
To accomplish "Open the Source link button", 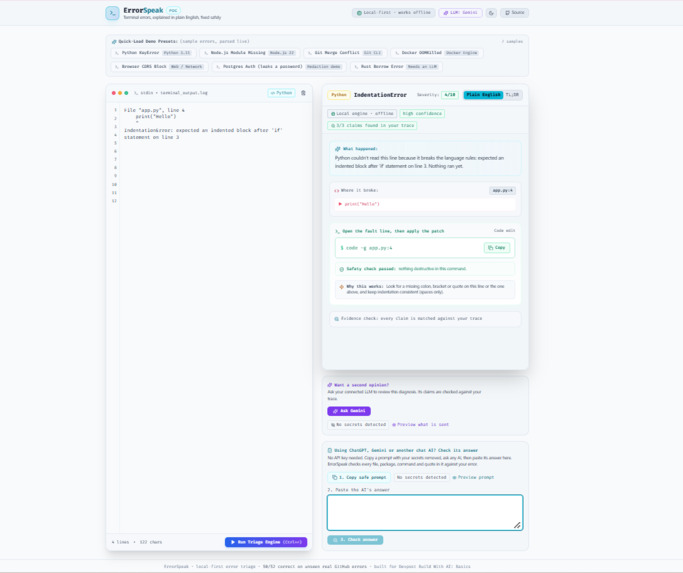I will (514, 13).
